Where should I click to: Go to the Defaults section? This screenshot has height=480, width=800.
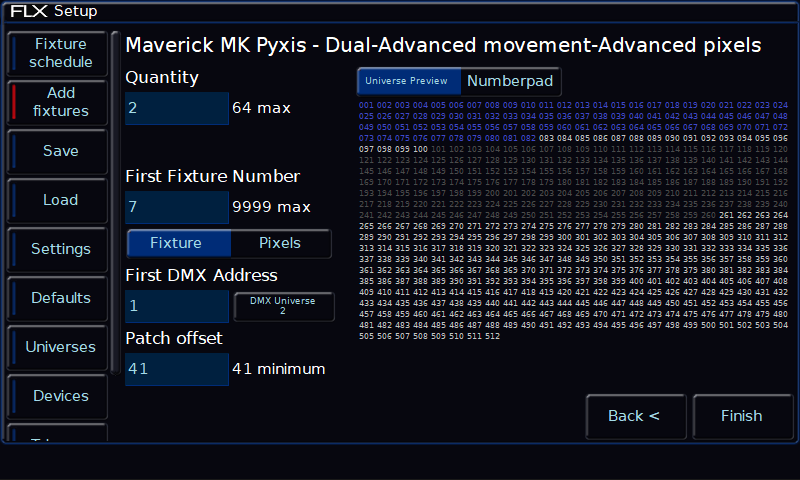58,298
